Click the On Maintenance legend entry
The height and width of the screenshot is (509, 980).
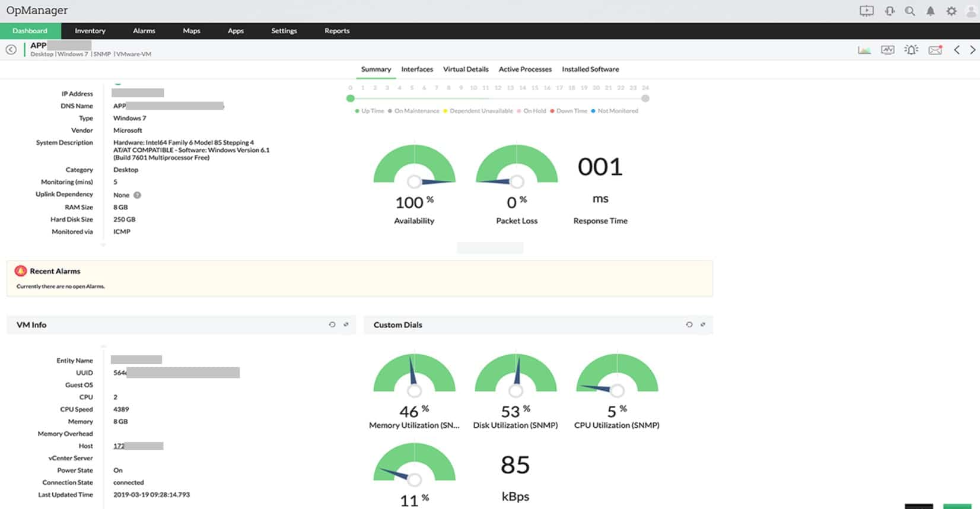(413, 111)
